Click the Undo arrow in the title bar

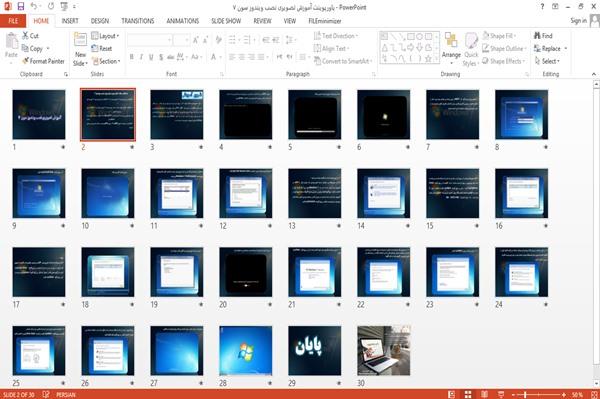click(34, 6)
